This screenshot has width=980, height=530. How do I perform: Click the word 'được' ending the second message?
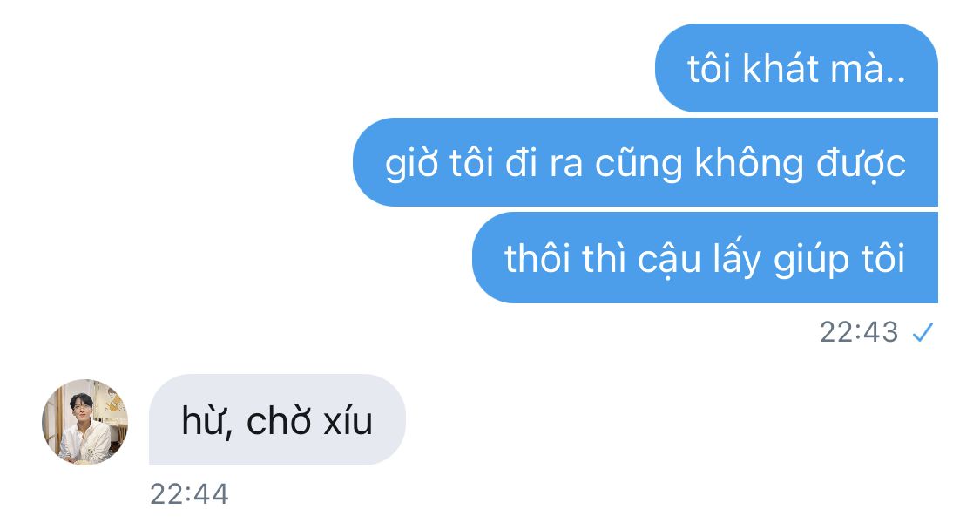click(862, 164)
